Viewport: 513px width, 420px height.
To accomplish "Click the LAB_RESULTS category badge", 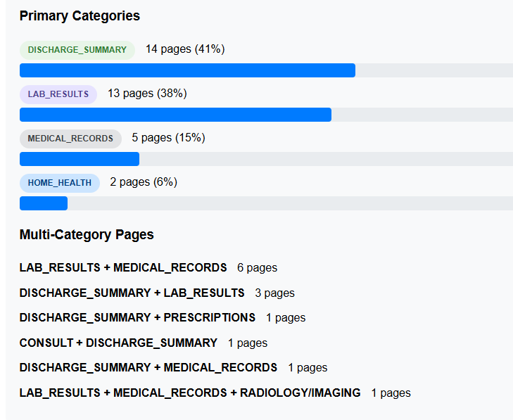I will point(58,94).
